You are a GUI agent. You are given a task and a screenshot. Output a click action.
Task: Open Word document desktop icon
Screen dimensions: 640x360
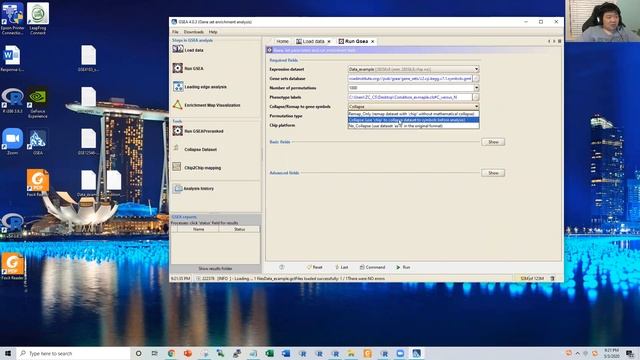pos(12,58)
